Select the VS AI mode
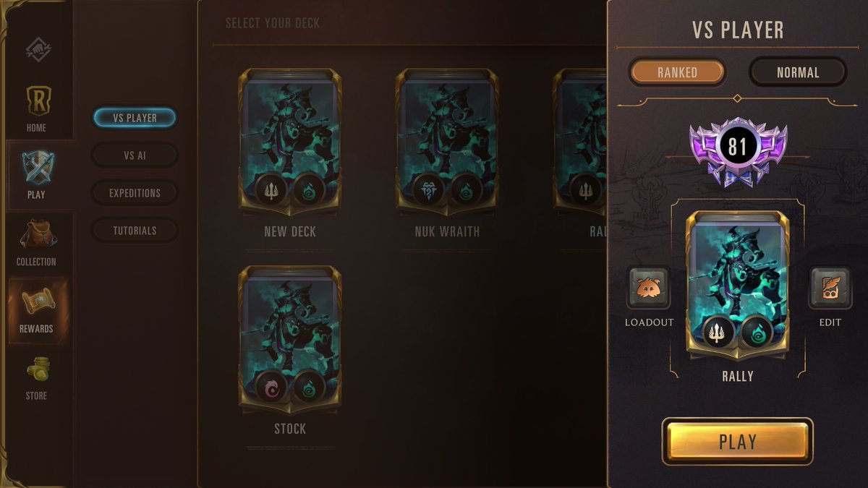868x488 pixels. pyautogui.click(x=135, y=155)
